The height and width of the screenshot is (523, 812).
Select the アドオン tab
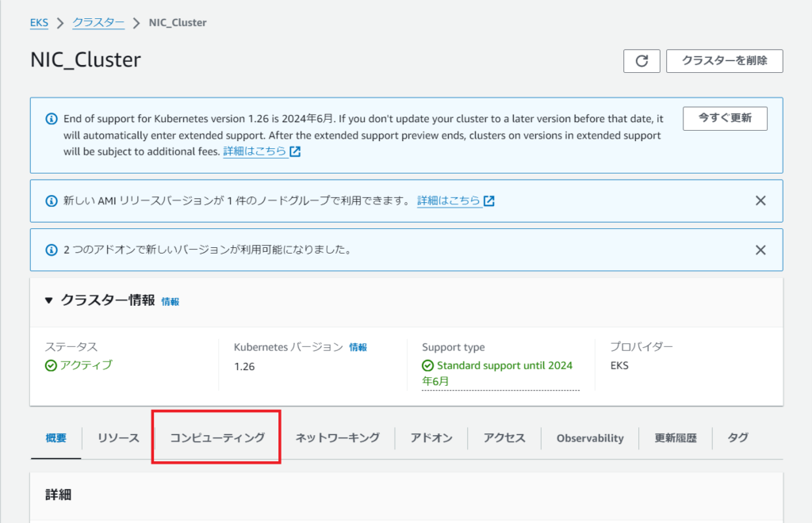tap(431, 437)
